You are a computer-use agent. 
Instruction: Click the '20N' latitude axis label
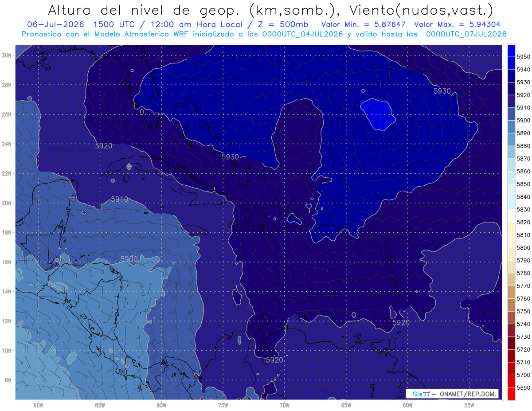point(7,203)
